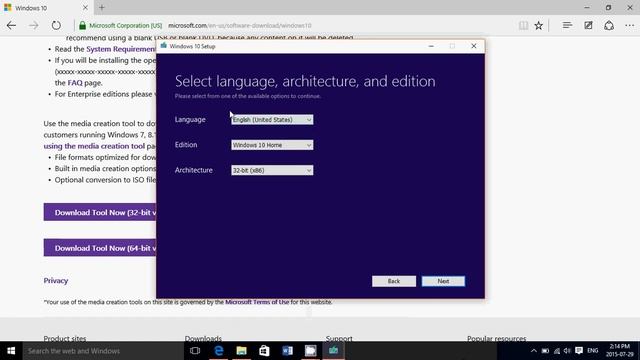Click the Downloads footer heading

coord(203,338)
